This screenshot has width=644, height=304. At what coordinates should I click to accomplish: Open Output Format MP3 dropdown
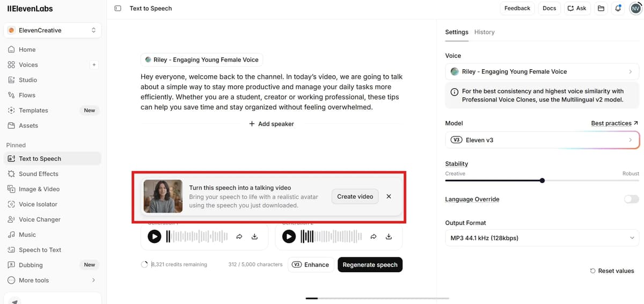click(542, 238)
